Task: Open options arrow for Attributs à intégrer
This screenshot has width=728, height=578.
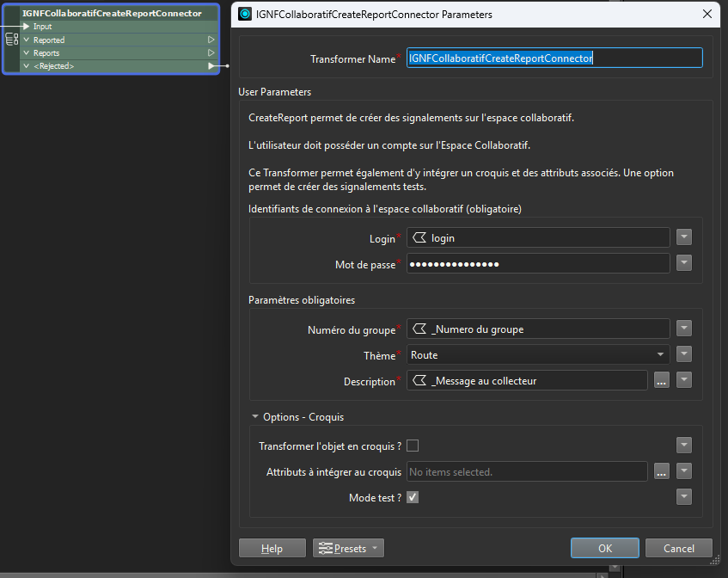Action: [x=684, y=471]
